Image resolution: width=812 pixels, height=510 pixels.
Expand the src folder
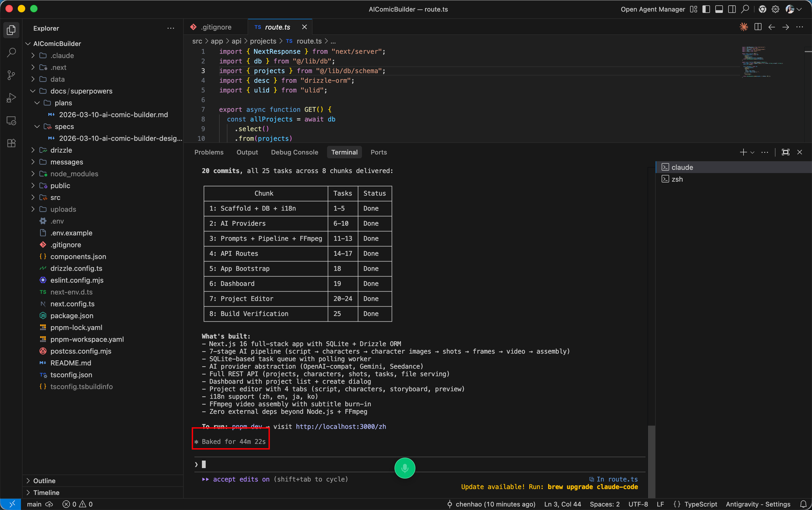coord(55,197)
